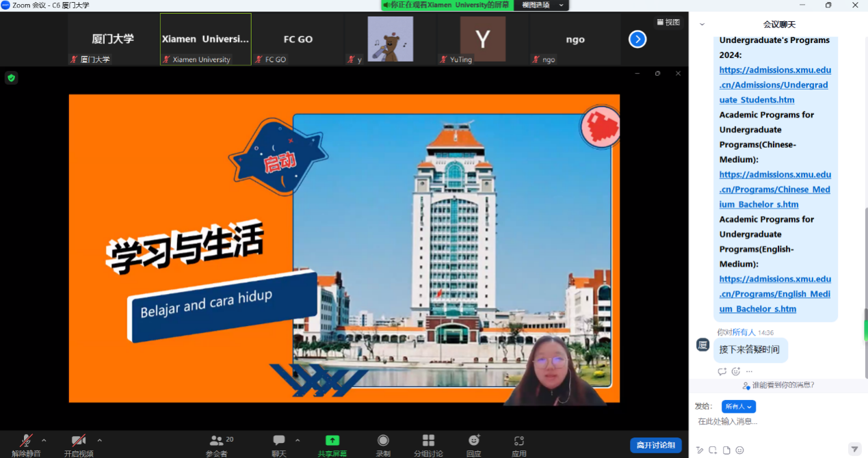Click the Record (录制) icon

click(x=383, y=441)
